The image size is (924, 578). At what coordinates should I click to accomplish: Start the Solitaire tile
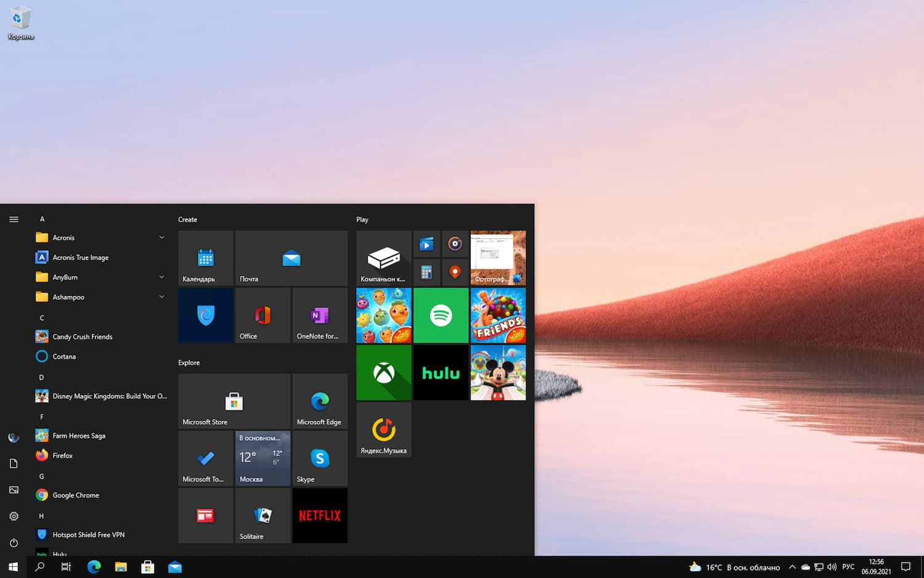tap(263, 516)
